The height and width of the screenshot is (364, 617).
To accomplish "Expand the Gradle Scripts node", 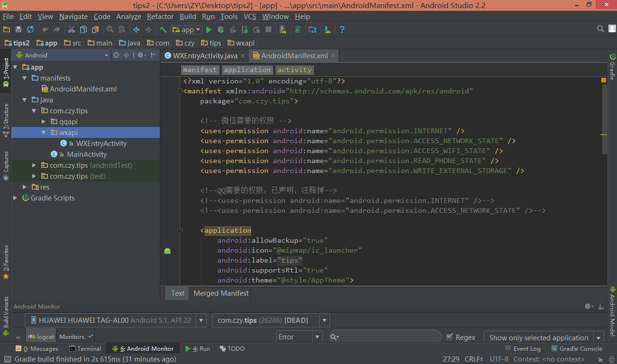I will pos(15,198).
